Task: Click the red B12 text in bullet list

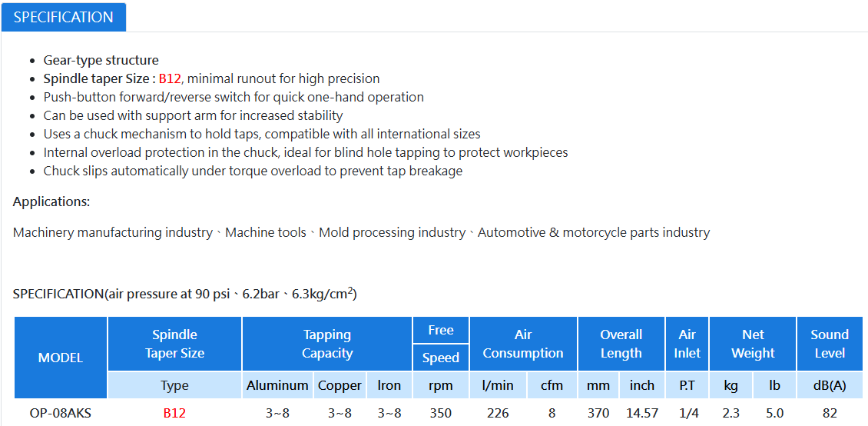Action: (170, 78)
